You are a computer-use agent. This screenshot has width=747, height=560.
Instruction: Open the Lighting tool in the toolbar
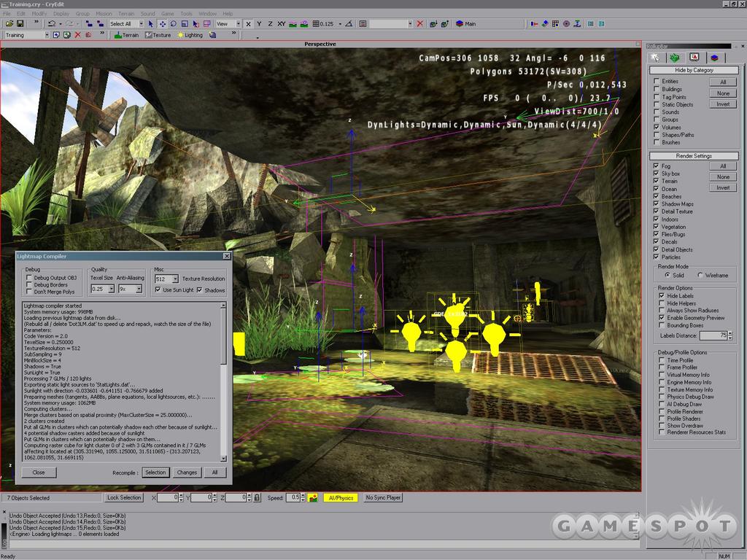(190, 35)
